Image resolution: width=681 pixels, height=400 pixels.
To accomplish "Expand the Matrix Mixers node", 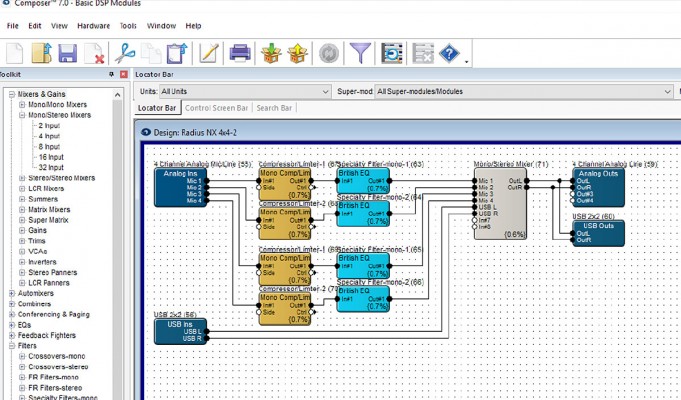I will click(22, 210).
